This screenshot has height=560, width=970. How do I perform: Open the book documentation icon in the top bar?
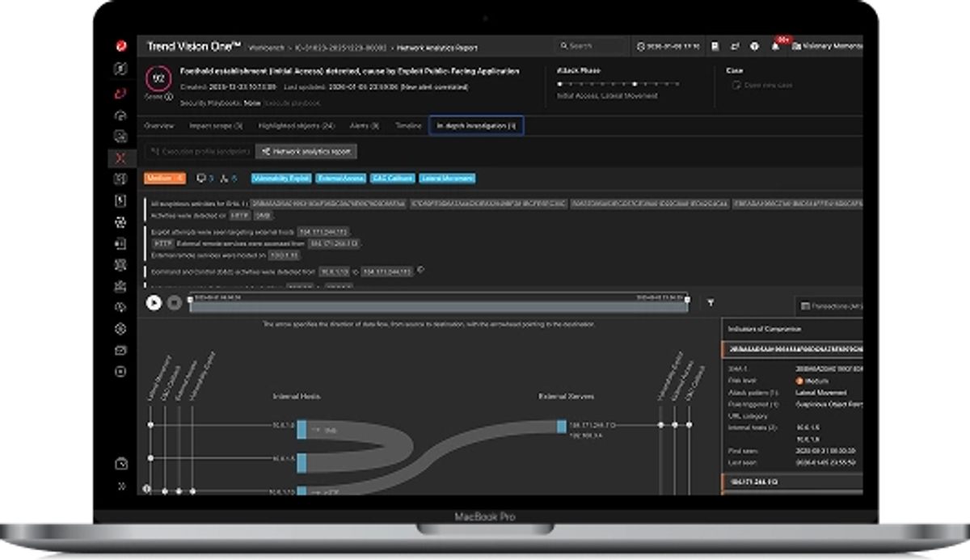[x=715, y=47]
